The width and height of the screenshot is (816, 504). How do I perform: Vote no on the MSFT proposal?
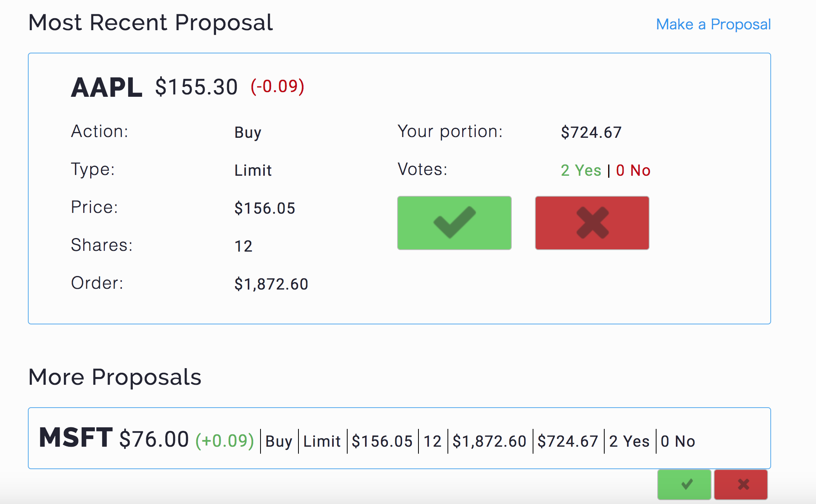pos(741,484)
